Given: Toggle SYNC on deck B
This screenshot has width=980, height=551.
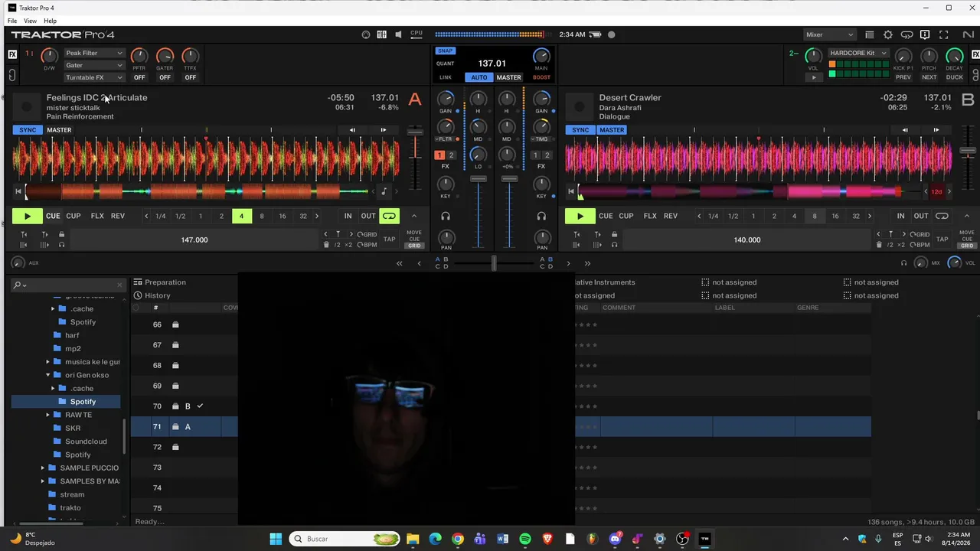Looking at the screenshot, I should pyautogui.click(x=580, y=130).
